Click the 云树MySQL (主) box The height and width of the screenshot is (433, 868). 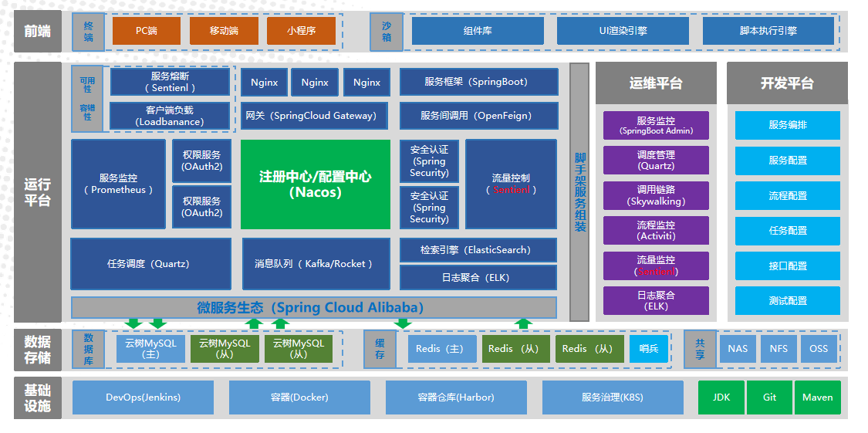150,349
